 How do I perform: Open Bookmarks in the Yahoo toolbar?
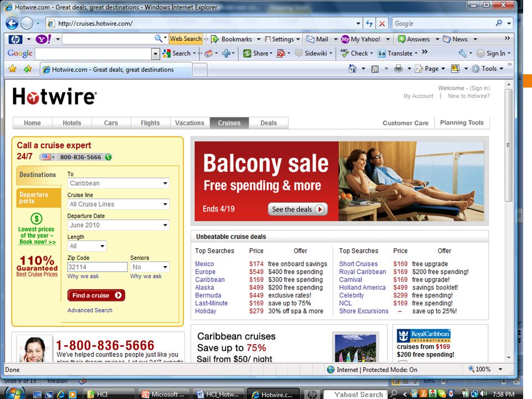(232, 39)
